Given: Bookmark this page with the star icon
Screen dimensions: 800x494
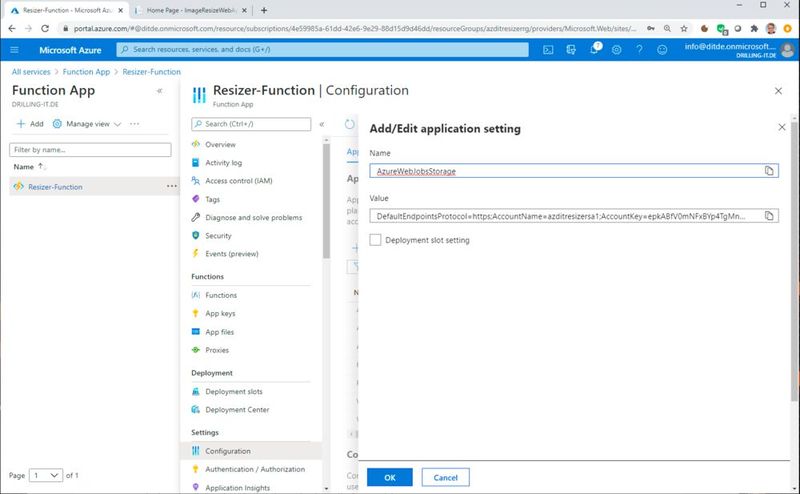Looking at the screenshot, I should tap(684, 29).
